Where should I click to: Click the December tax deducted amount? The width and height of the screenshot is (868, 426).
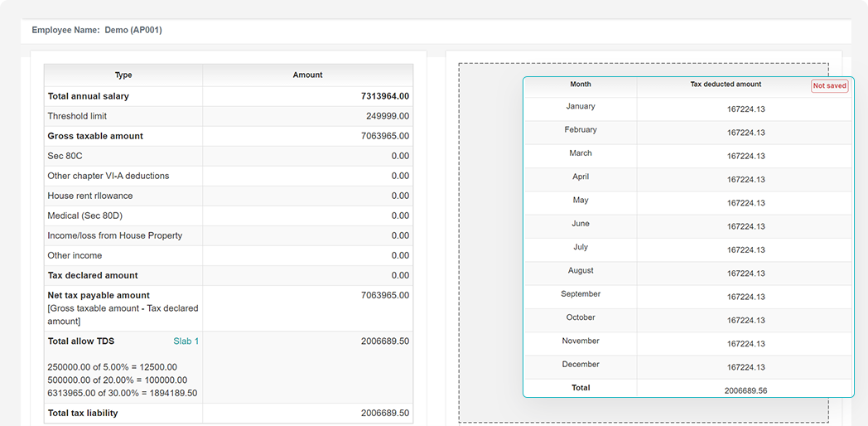pyautogui.click(x=745, y=367)
